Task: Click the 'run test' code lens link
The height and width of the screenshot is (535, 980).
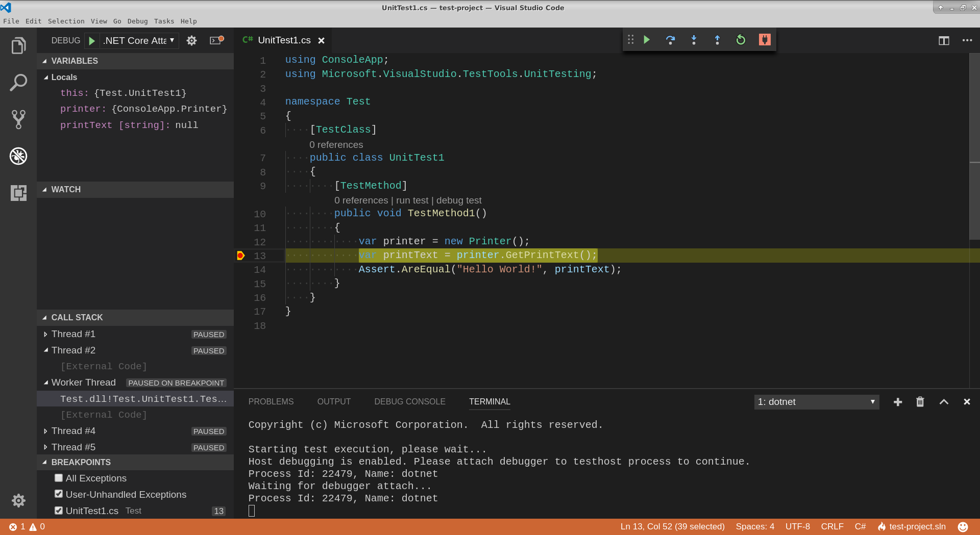Action: pos(412,200)
